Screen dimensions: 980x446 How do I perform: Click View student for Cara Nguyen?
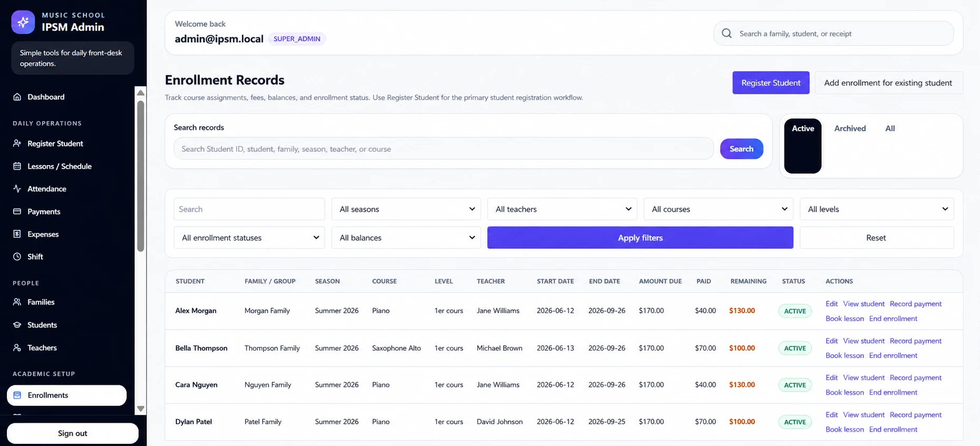coord(864,377)
